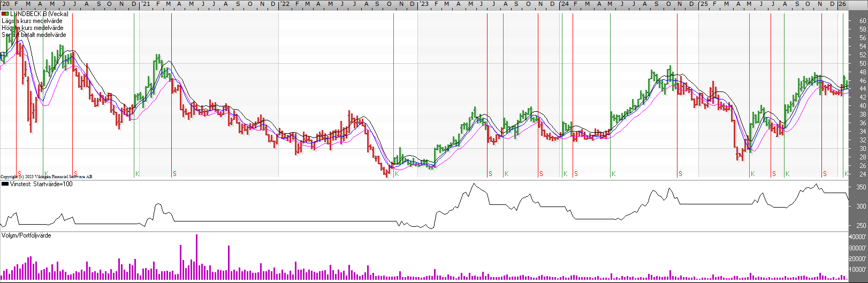
Task: Click the K buy marker at May 2025
Action: (x=752, y=174)
